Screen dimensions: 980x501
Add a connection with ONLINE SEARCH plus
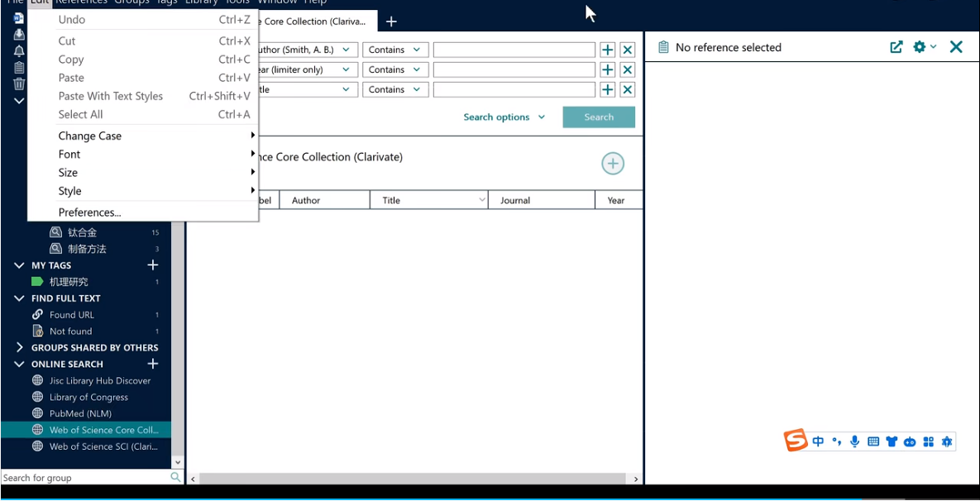pos(152,364)
